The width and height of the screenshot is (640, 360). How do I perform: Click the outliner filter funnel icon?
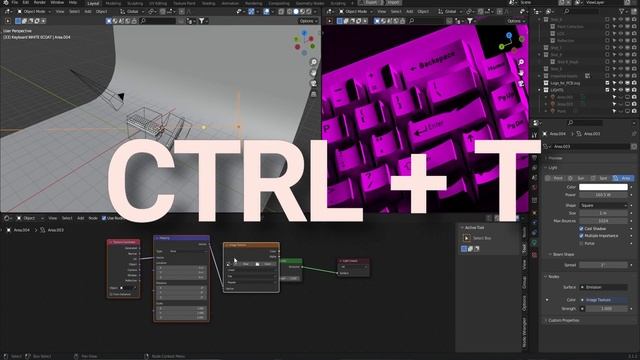621,11
